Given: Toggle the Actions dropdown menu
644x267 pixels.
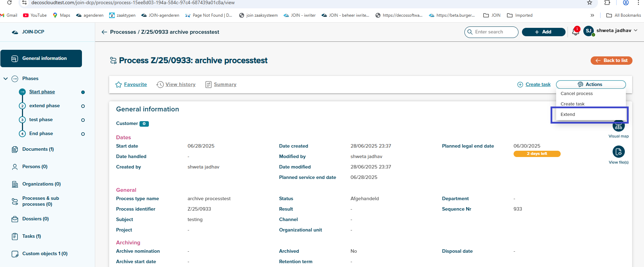Looking at the screenshot, I should coord(591,85).
